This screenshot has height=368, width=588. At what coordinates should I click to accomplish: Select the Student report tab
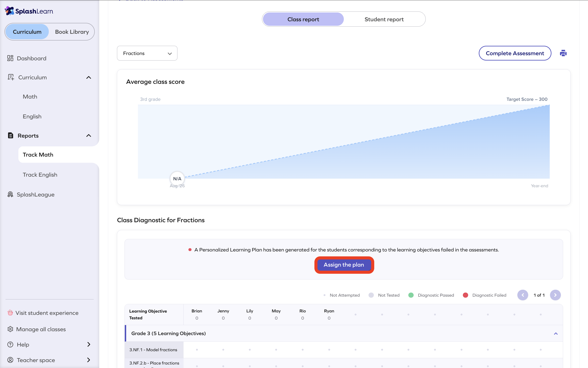point(384,19)
